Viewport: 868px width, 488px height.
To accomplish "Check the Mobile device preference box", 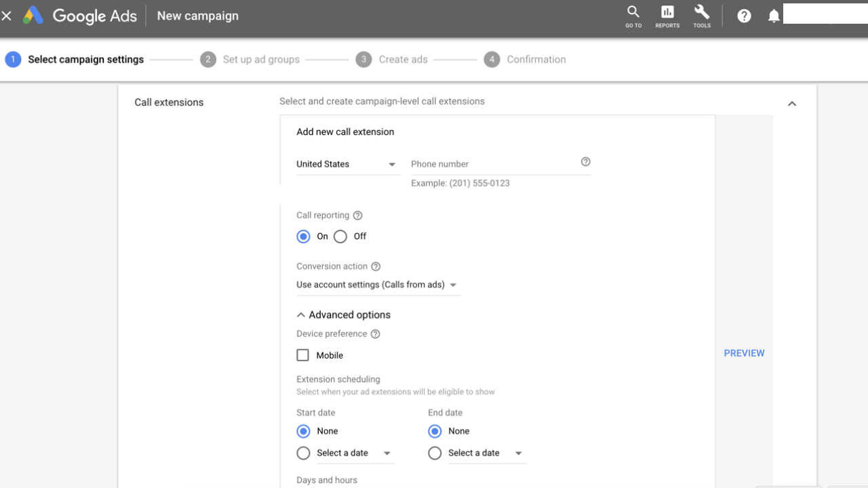I will 303,355.
